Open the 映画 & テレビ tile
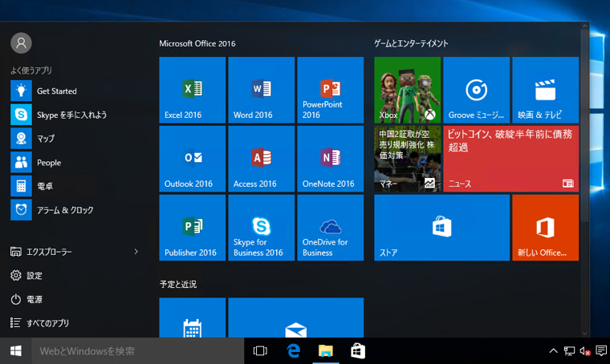610x364 pixels. tap(546, 90)
